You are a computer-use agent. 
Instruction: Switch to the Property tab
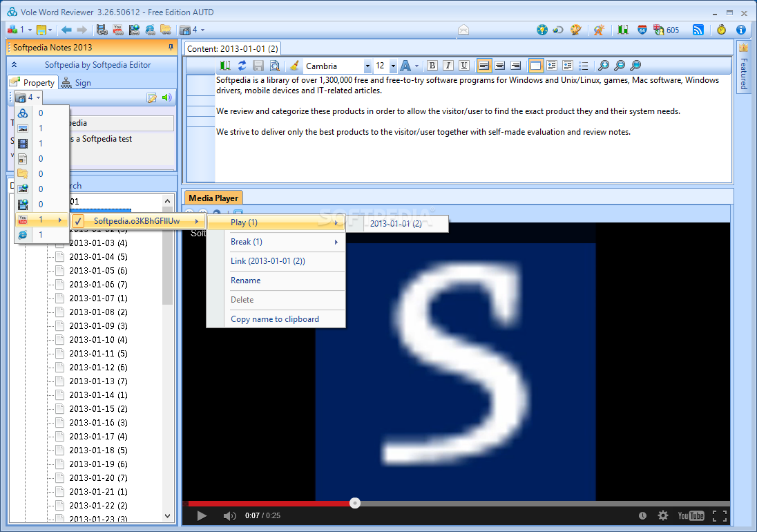click(x=33, y=82)
